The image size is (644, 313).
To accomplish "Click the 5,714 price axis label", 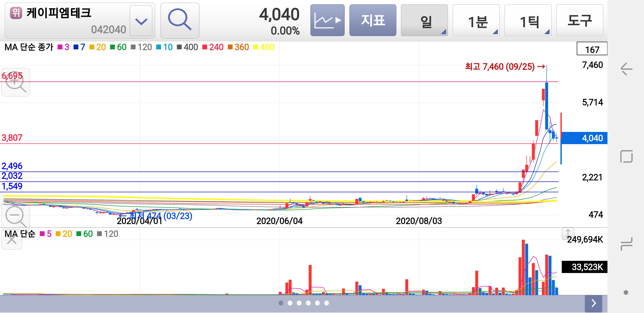I will (x=592, y=102).
